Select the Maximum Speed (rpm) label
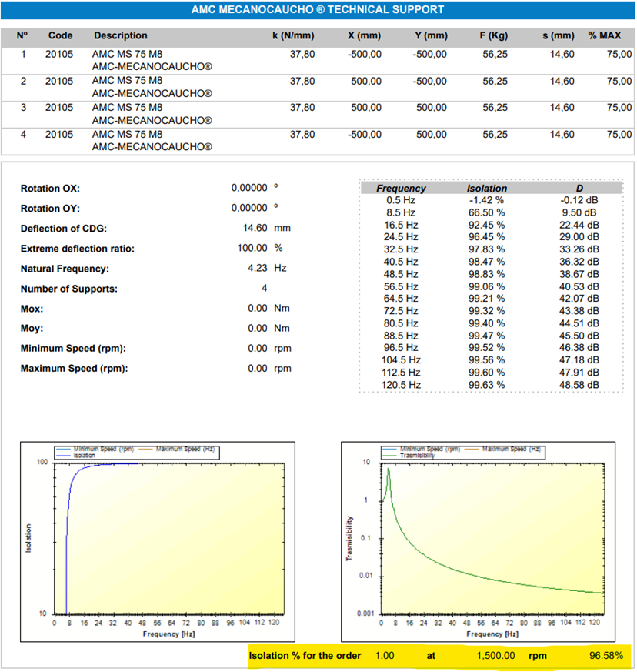Image resolution: width=637 pixels, height=672 pixels. point(74,369)
